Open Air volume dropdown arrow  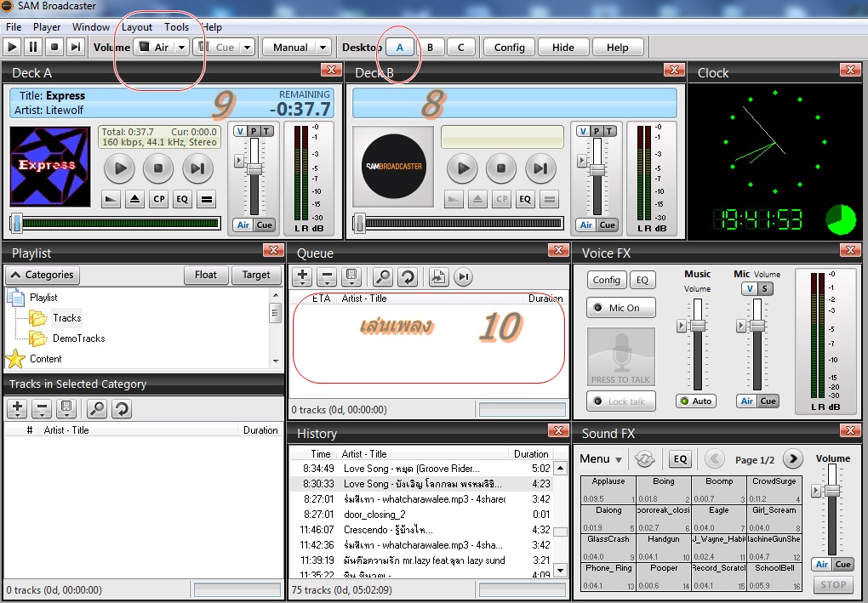(x=181, y=47)
